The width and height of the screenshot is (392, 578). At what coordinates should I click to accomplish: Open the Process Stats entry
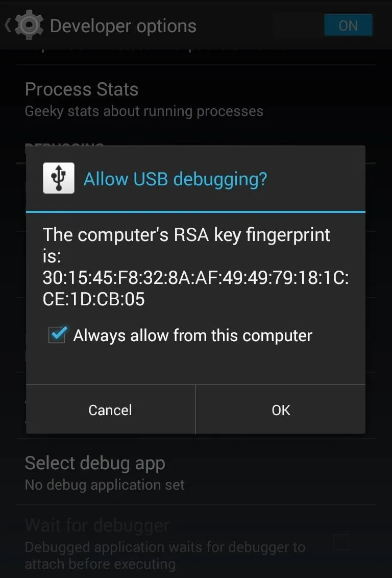tap(196, 100)
